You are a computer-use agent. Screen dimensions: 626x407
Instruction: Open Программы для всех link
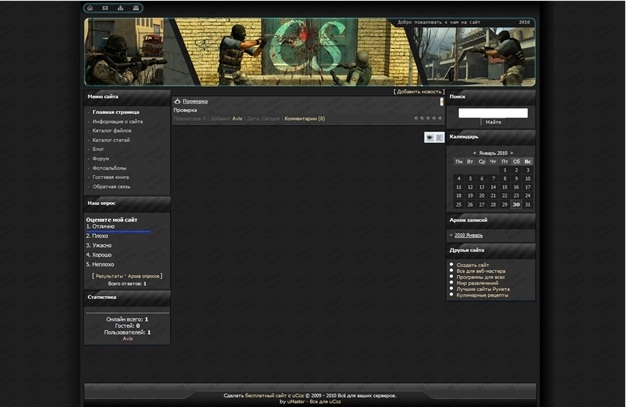481,277
